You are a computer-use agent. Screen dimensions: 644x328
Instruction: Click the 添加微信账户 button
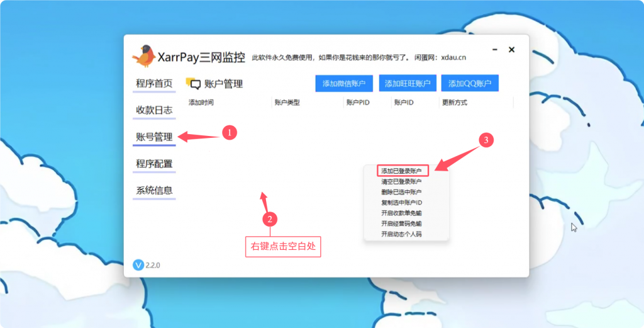coord(344,84)
